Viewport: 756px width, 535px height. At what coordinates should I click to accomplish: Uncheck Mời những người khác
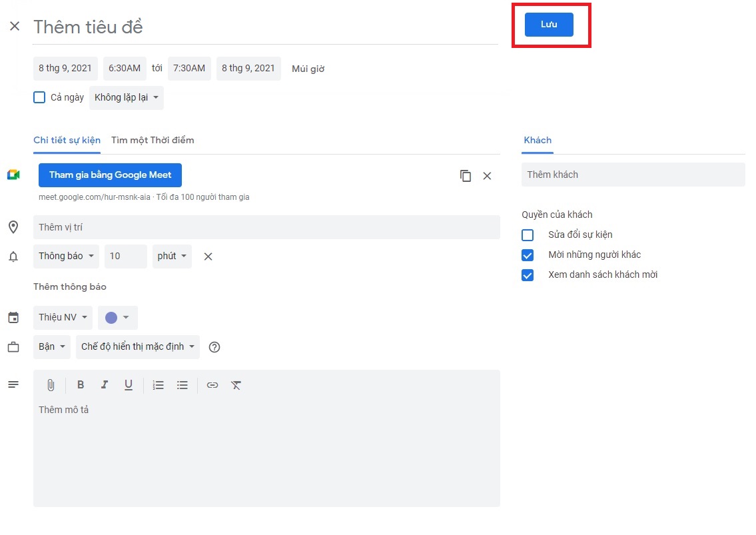tap(528, 255)
